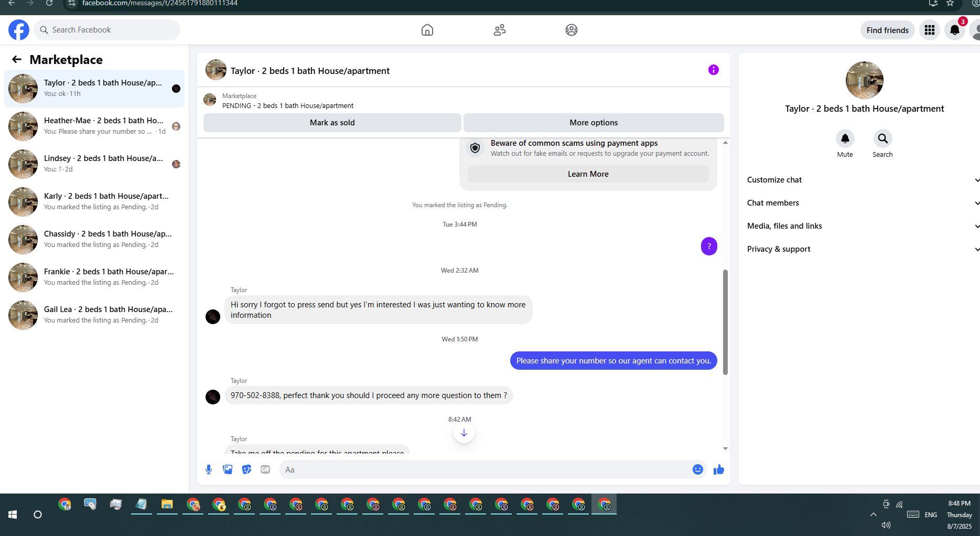Record a voice clip microphone icon

[x=209, y=469]
